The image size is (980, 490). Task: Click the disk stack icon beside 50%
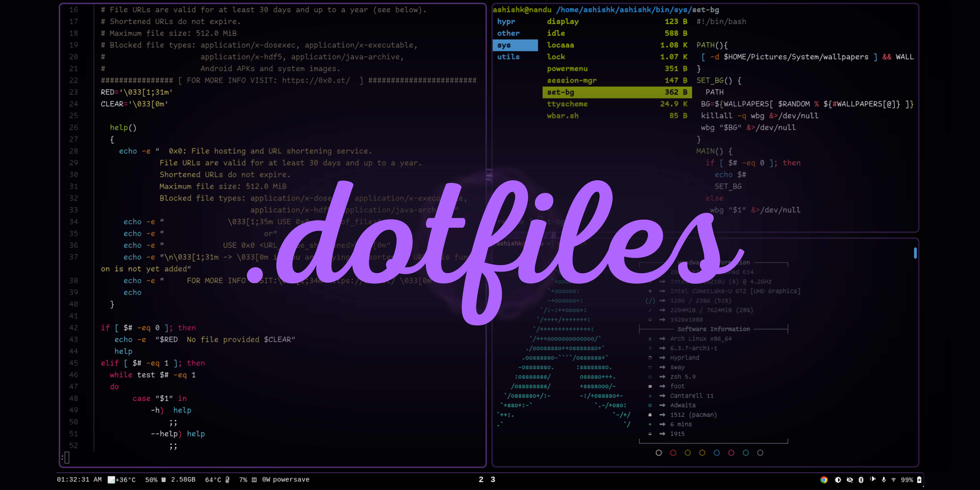(164, 480)
